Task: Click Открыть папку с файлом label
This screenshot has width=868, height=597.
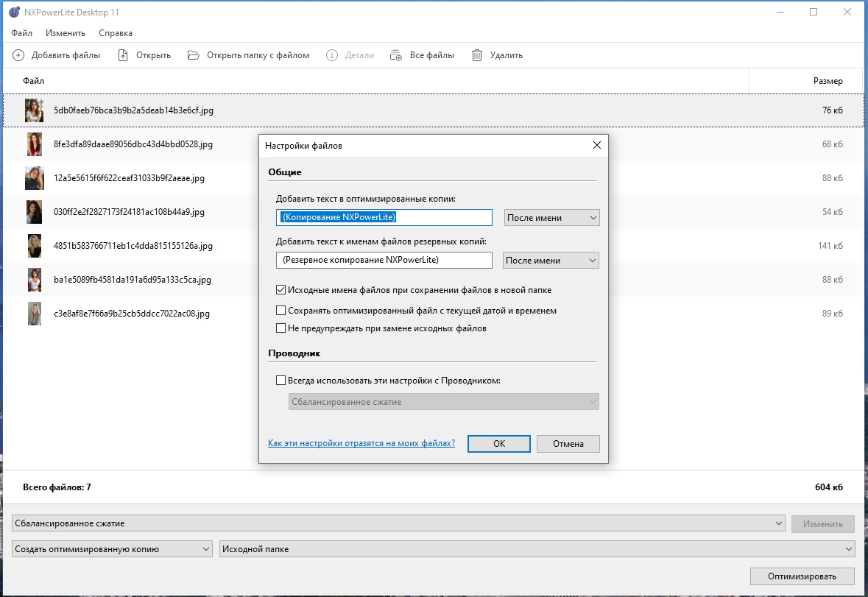Action: 258,55
